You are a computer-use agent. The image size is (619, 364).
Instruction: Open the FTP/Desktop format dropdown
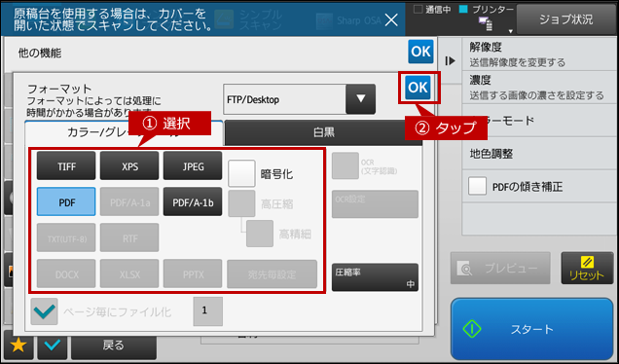tap(299, 99)
